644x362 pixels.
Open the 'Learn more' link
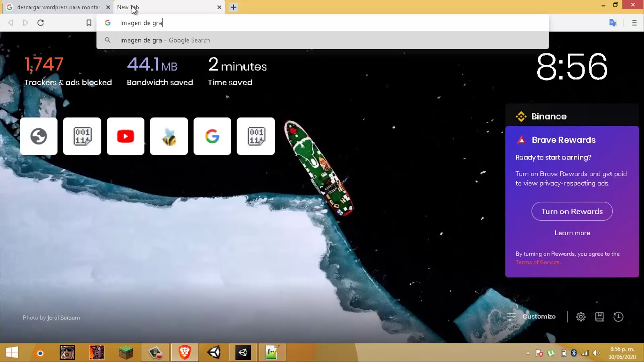tap(572, 233)
